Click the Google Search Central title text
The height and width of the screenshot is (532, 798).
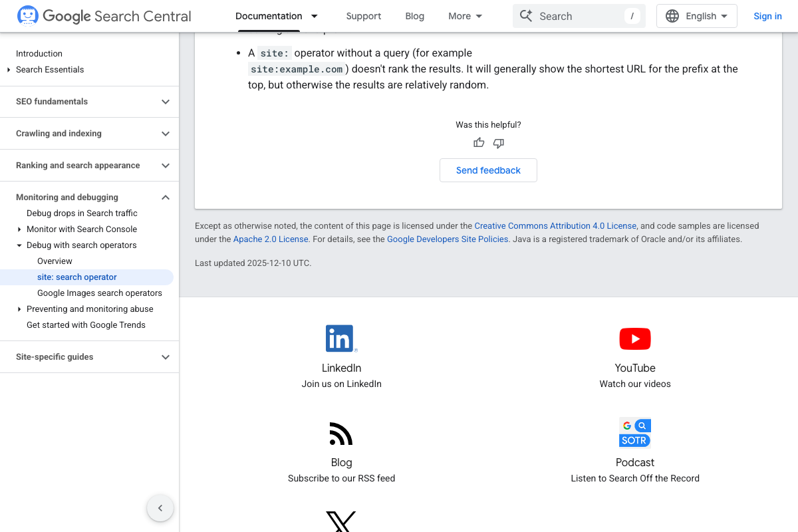[117, 16]
